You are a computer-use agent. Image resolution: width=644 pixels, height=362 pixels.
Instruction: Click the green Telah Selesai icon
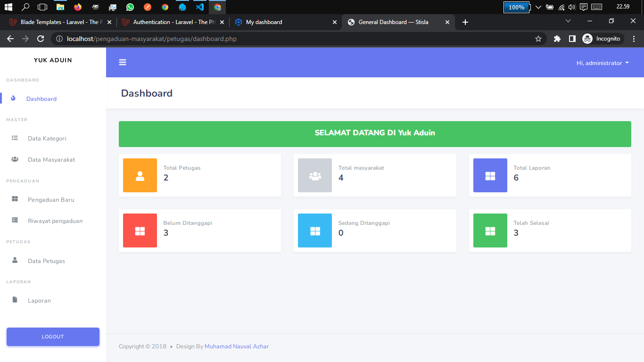tap(490, 230)
